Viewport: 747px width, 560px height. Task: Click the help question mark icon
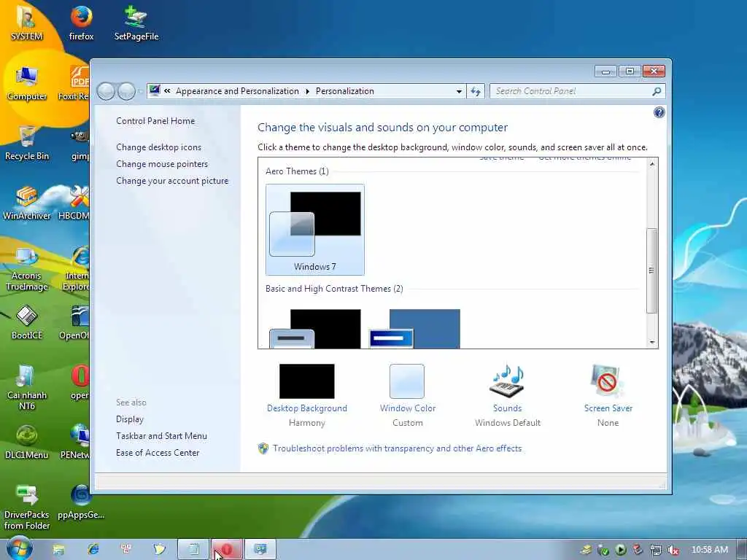[659, 112]
